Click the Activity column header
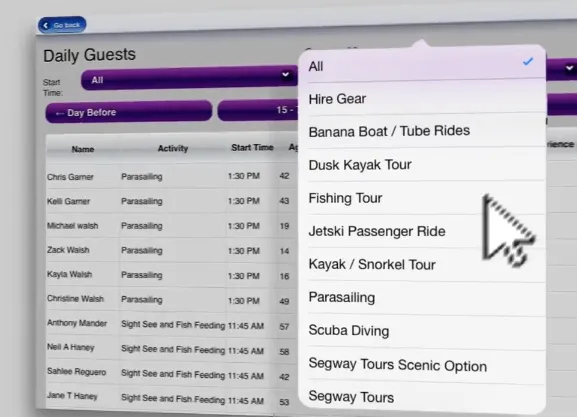 173,148
